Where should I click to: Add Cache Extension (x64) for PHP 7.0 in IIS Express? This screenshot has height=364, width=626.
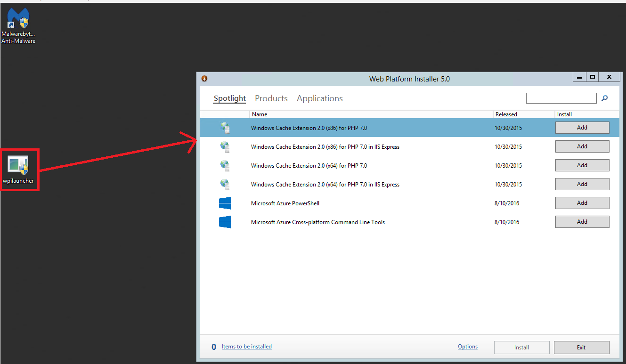[x=582, y=184]
